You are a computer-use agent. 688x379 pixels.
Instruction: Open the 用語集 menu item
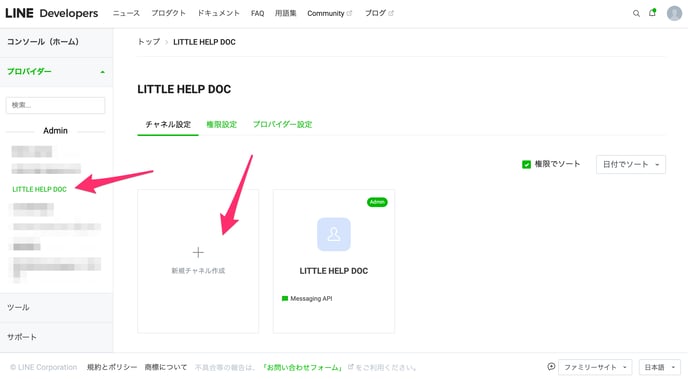(286, 13)
